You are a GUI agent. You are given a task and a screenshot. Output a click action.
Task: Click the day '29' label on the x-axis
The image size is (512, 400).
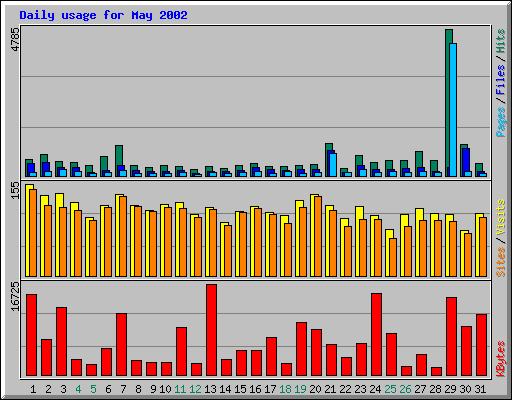click(x=450, y=389)
